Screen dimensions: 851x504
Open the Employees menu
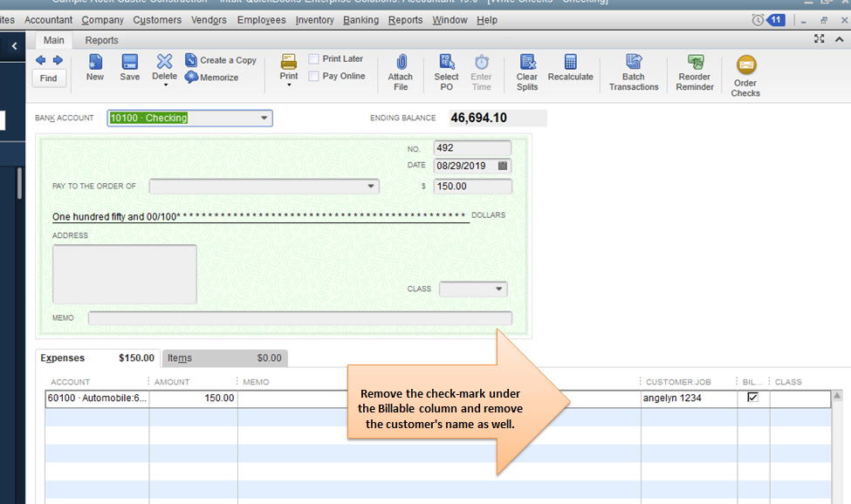point(262,20)
